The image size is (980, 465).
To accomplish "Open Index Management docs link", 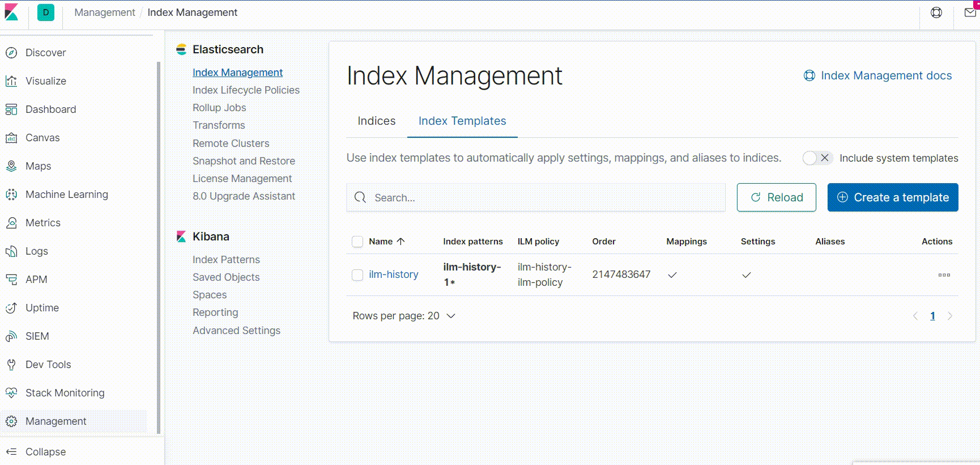I will click(877, 75).
